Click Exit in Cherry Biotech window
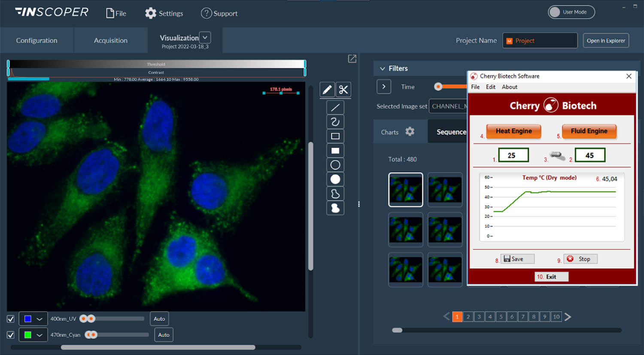The height and width of the screenshot is (355, 644). 551,277
